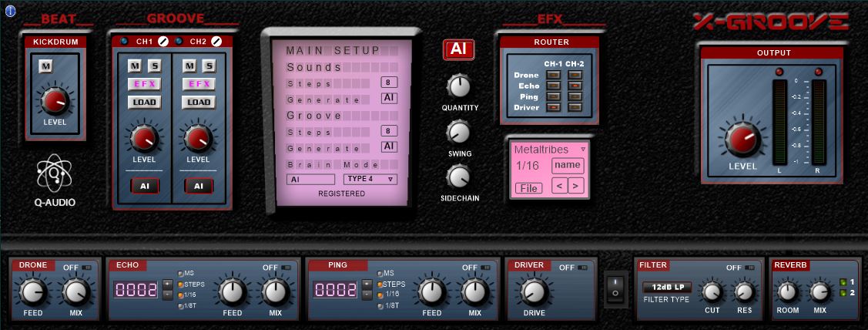868x330 pixels.
Task: Click the left output clip LED
Action: [779, 72]
